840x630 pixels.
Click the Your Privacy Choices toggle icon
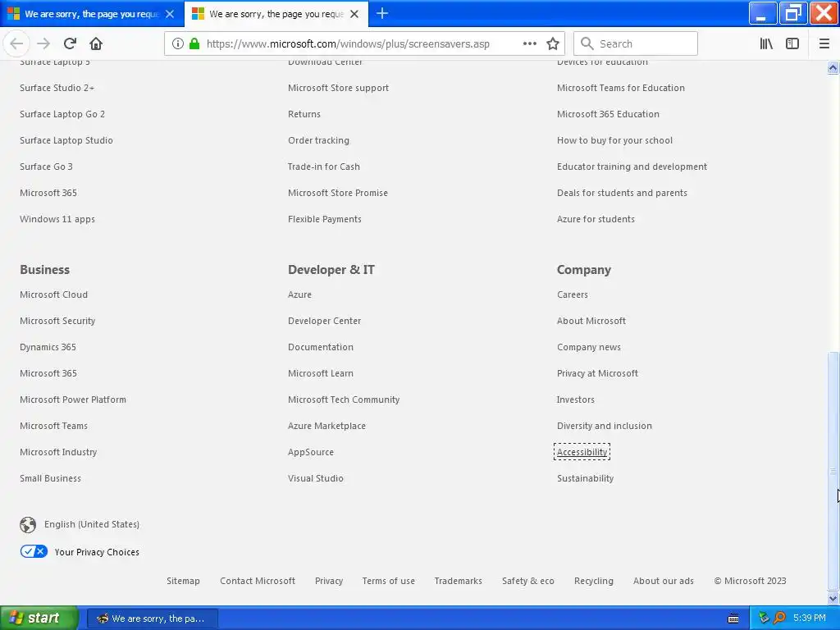click(x=34, y=551)
